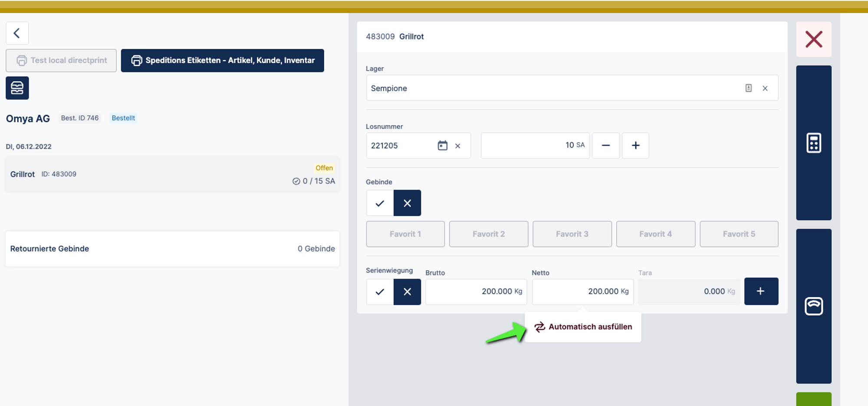Open the calculator side panel
868x406 pixels.
[x=813, y=143]
